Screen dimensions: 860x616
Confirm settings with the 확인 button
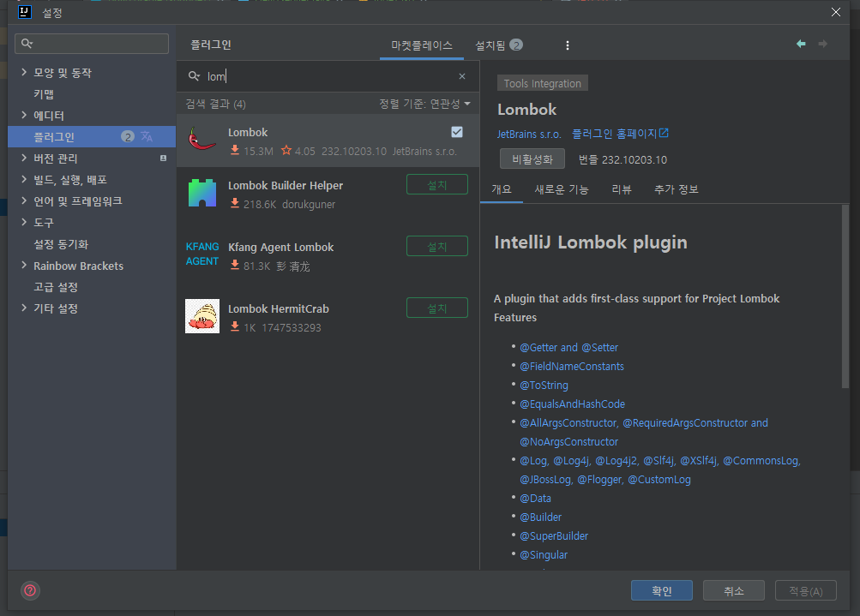click(x=661, y=591)
